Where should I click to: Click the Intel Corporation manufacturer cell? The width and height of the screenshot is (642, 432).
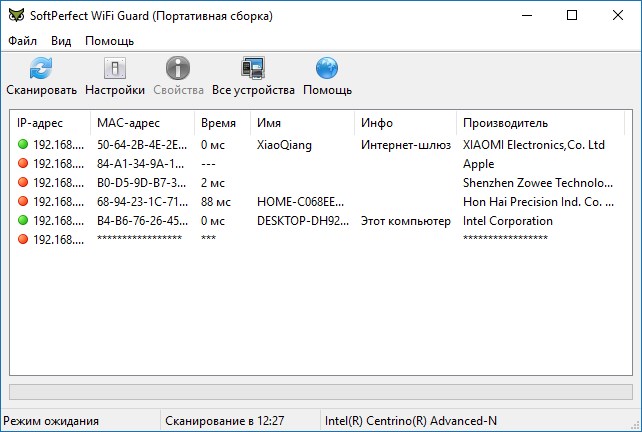508,221
